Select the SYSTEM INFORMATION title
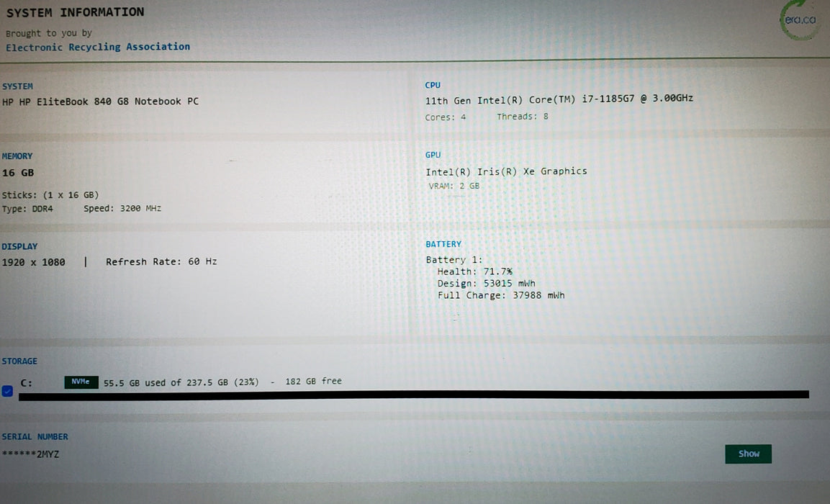This screenshot has height=504, width=830. pyautogui.click(x=75, y=12)
